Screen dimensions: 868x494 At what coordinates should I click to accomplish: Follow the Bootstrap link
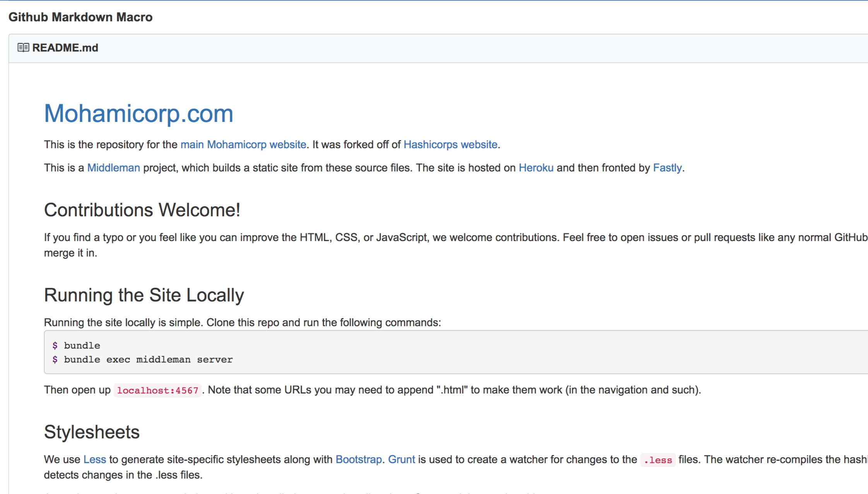(x=358, y=460)
